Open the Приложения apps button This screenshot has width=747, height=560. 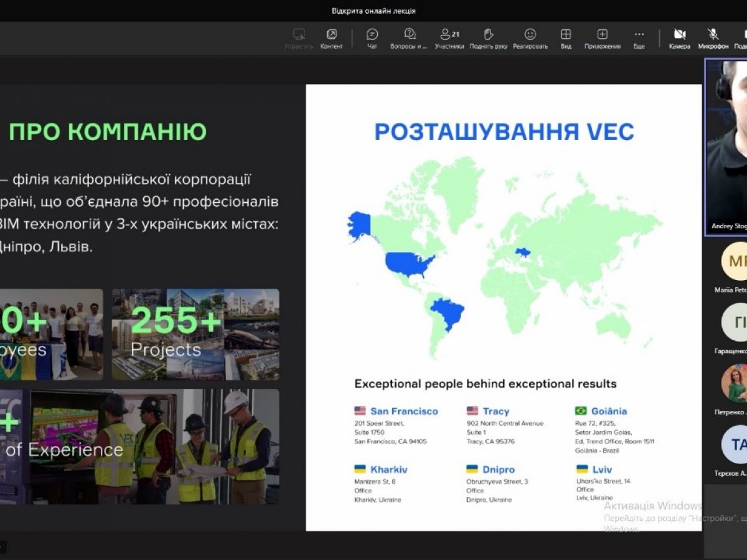(x=602, y=35)
